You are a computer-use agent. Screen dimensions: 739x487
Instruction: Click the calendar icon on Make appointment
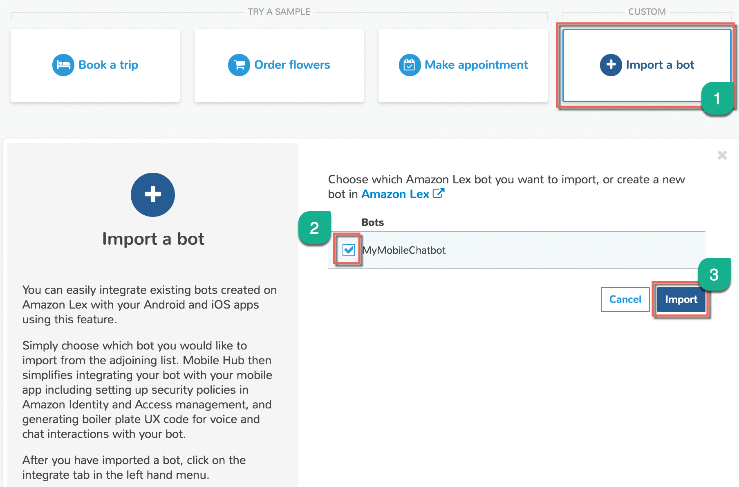pyautogui.click(x=410, y=65)
